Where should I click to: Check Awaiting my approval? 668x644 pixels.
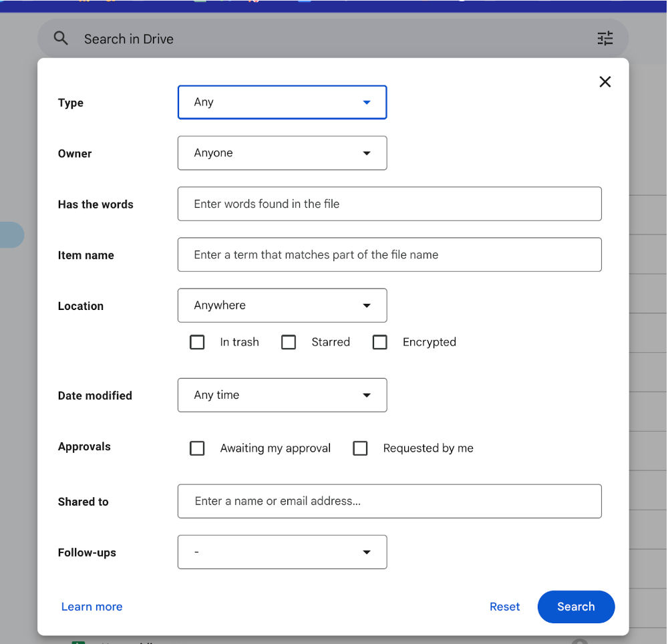[x=197, y=448]
